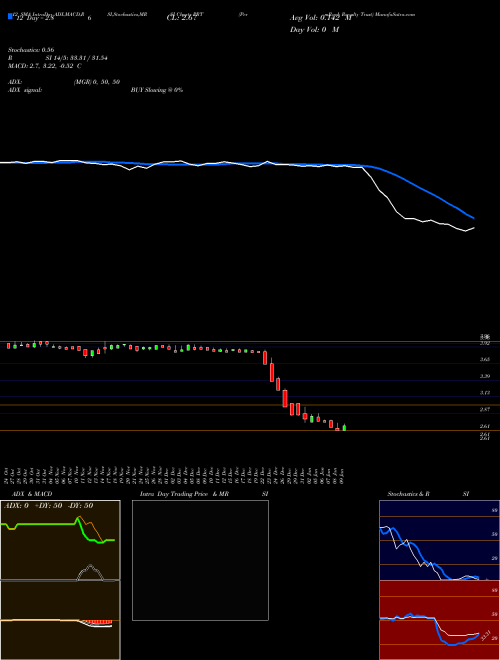Click the 'Stochastics & R' panel title

[x=409, y=494]
